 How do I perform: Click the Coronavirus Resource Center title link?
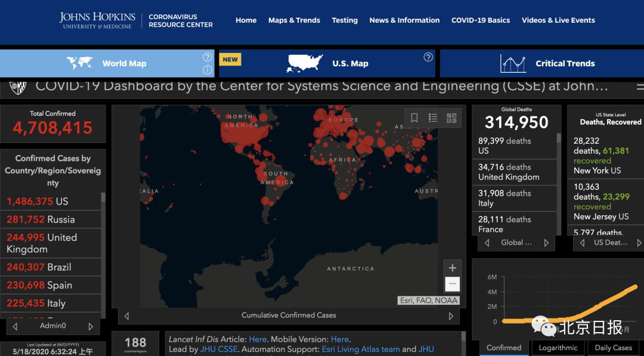(181, 20)
